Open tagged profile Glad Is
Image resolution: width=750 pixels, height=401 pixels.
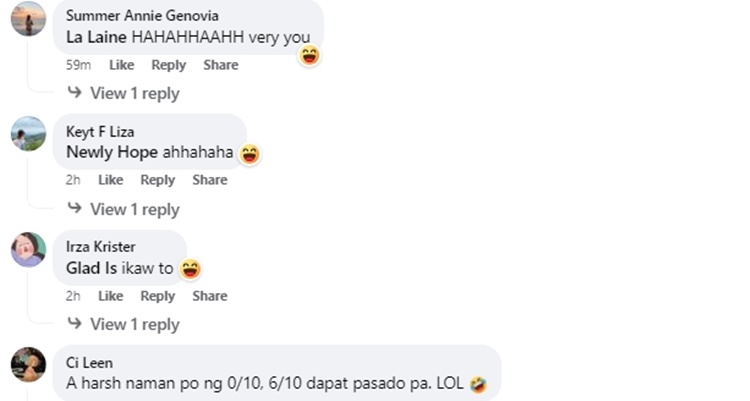[x=91, y=268]
